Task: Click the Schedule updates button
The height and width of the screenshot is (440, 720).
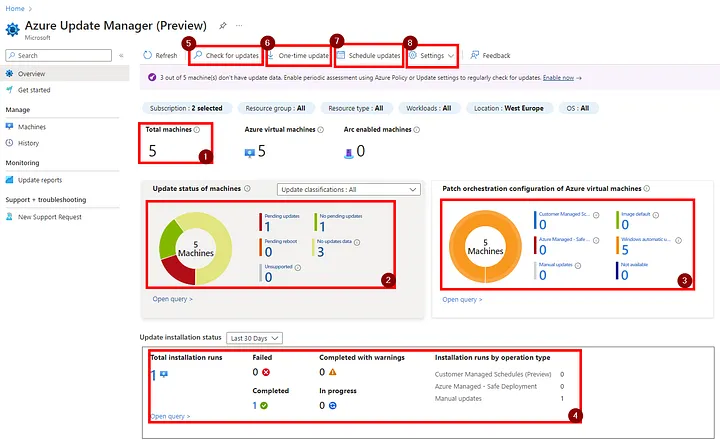Action: 369,56
